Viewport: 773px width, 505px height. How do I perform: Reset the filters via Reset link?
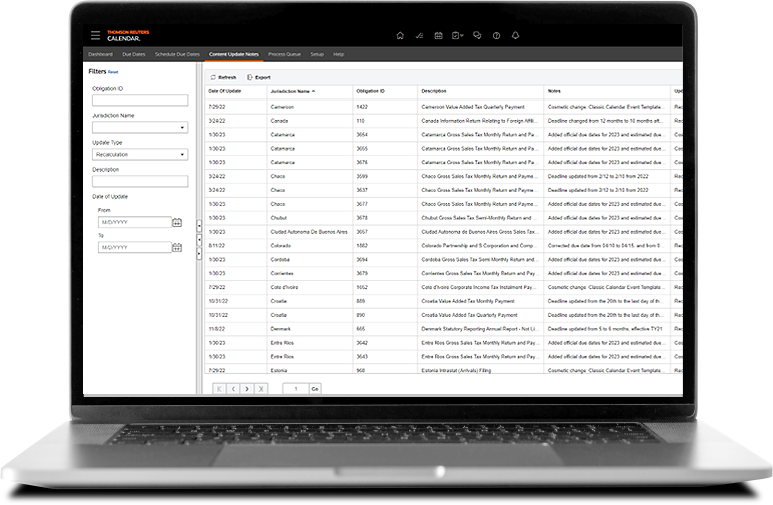pyautogui.click(x=113, y=73)
